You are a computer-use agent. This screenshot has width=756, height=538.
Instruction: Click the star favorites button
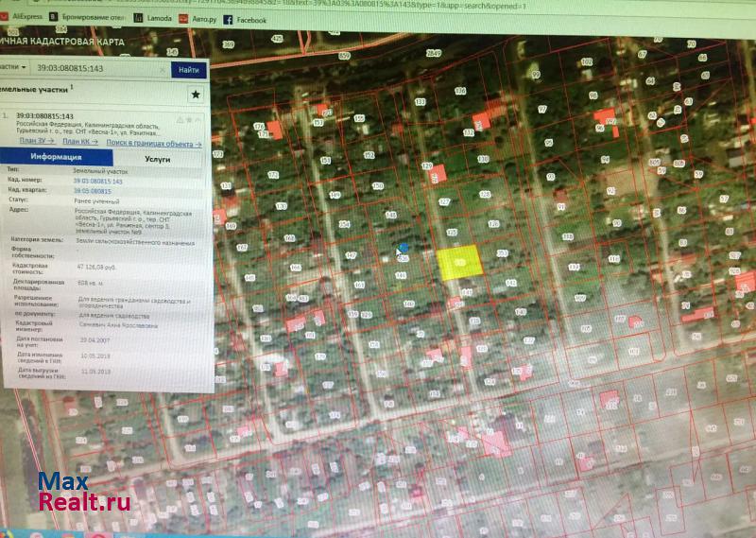click(x=196, y=94)
